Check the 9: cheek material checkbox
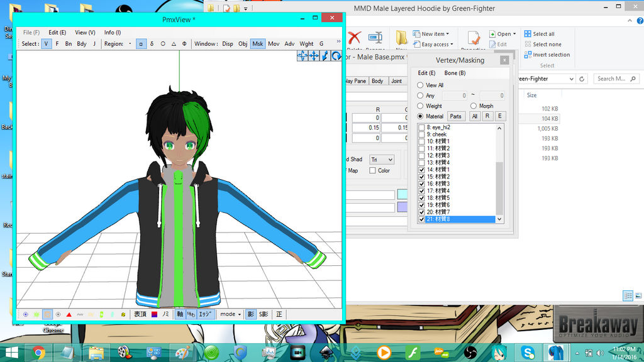This screenshot has width=644, height=362. (421, 134)
